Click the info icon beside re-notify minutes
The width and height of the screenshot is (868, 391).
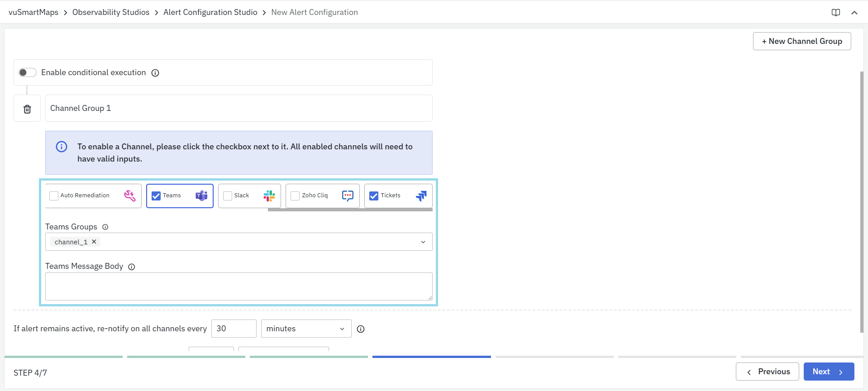(361, 329)
